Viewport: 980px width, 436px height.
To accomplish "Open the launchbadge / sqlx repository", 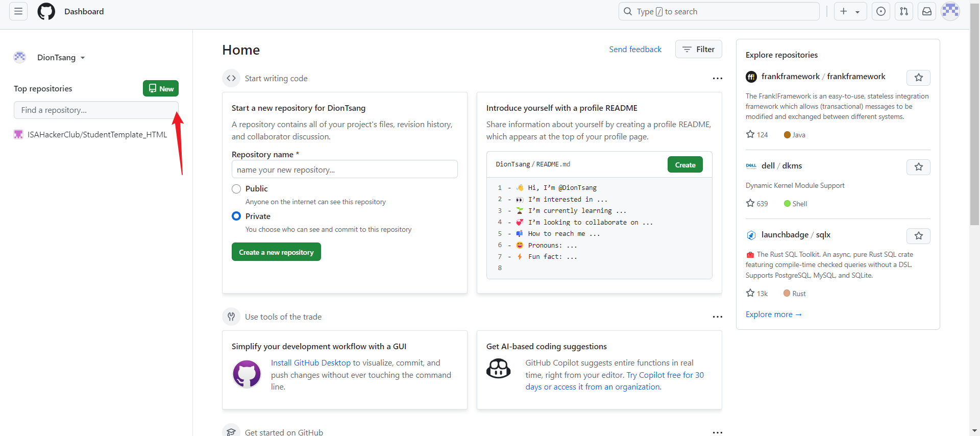I will 796,235.
